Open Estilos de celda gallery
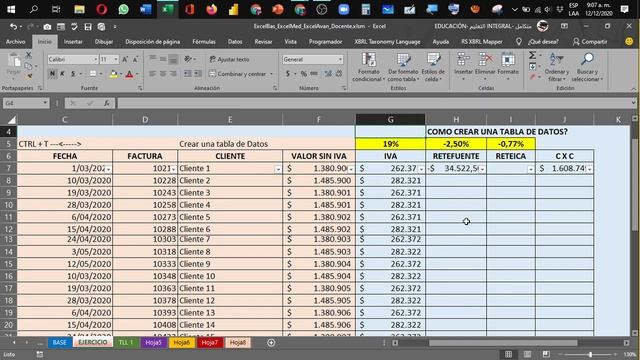Viewport: 640px width, 360px height. coord(433,67)
